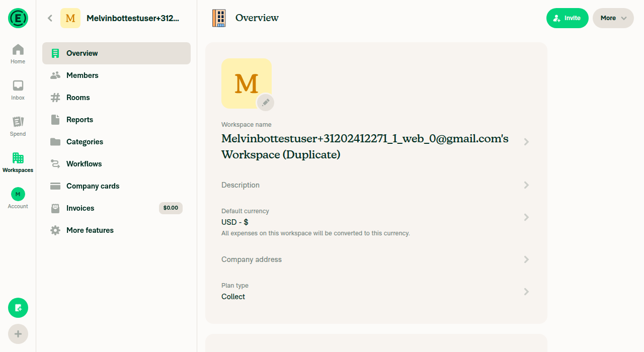
Task: Open the More dropdown button
Action: click(x=613, y=18)
